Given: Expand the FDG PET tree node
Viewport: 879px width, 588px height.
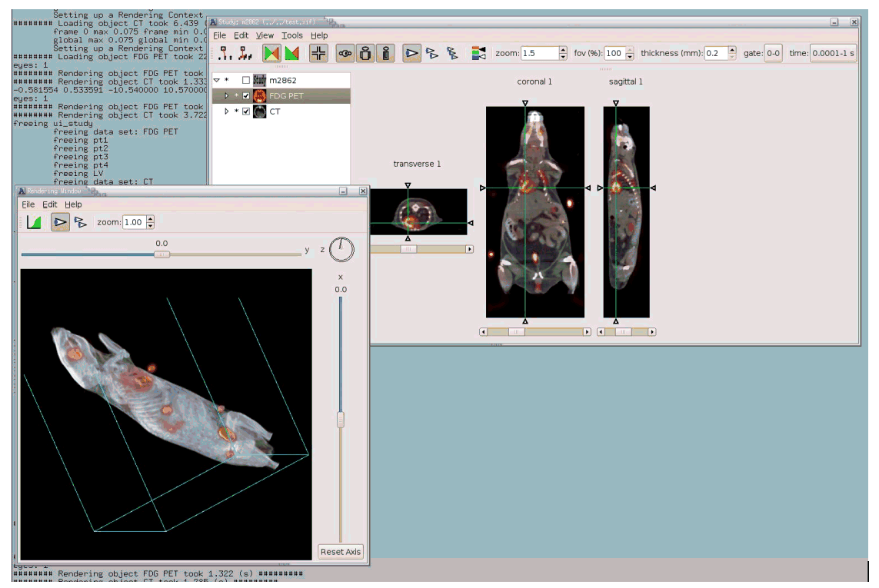Looking at the screenshot, I should [x=226, y=96].
